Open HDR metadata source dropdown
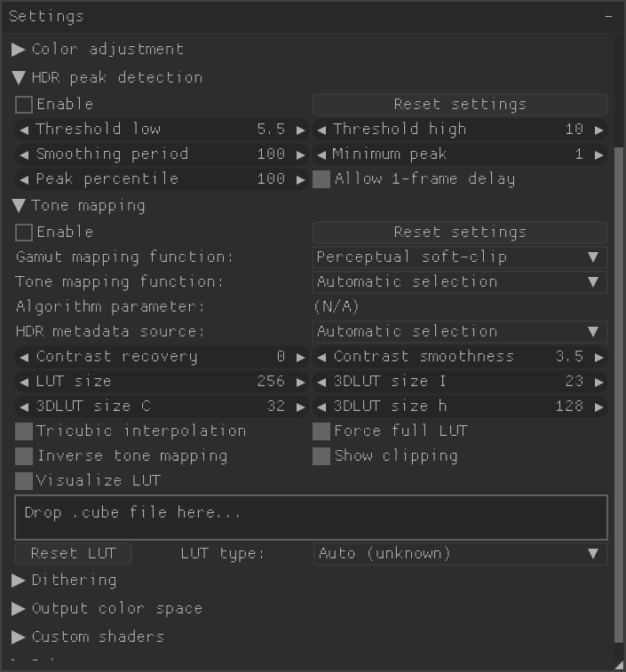The width and height of the screenshot is (626, 672). 460,332
